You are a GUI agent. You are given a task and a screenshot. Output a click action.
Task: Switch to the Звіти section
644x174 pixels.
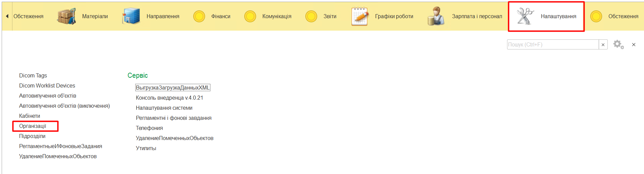(x=330, y=16)
